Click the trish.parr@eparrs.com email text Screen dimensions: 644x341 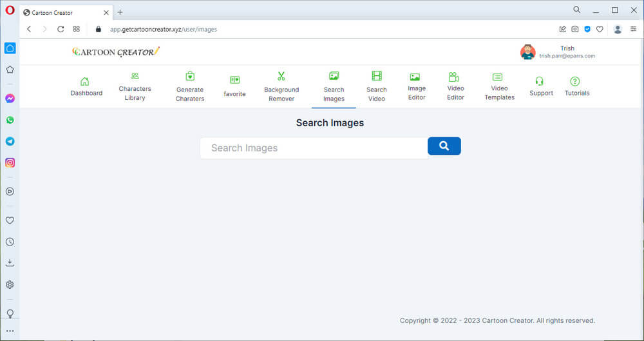(x=567, y=56)
